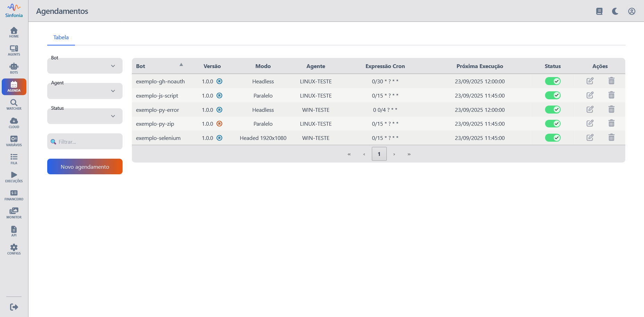Toggle exemplo-py-zip schedule status switch
Image resolution: width=644 pixels, height=317 pixels.
(x=553, y=124)
